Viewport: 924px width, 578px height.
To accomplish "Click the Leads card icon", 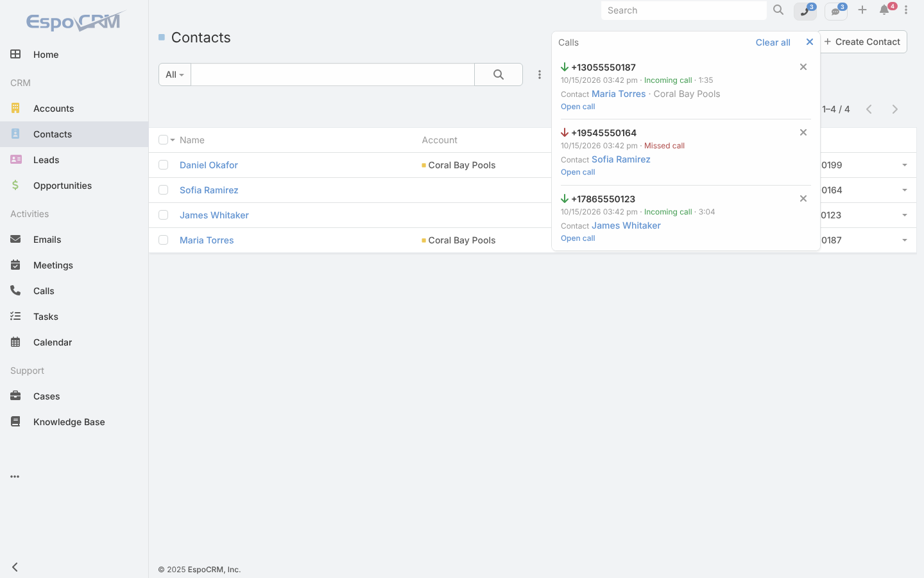I will pos(15,160).
